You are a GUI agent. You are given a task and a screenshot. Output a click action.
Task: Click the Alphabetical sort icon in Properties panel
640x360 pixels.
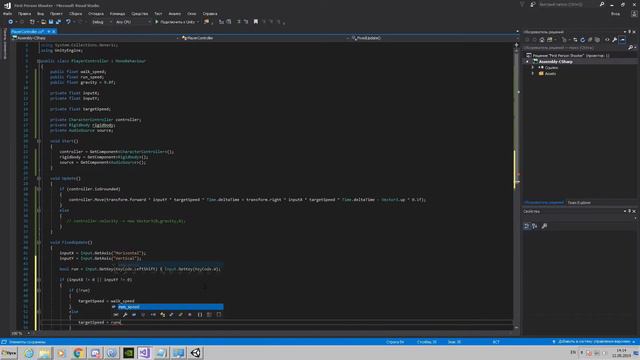(x=535, y=226)
